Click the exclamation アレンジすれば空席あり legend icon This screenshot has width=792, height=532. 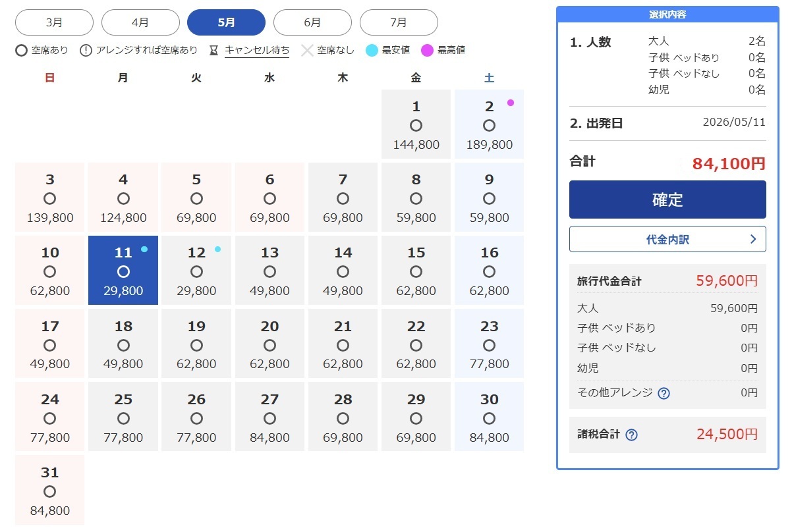86,51
